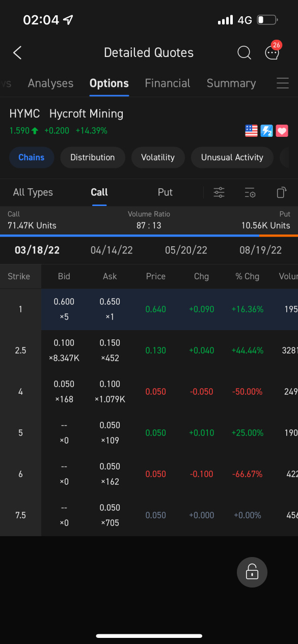This screenshot has height=644, width=298.
Task: Tap the Ask column header
Action: 110,276
